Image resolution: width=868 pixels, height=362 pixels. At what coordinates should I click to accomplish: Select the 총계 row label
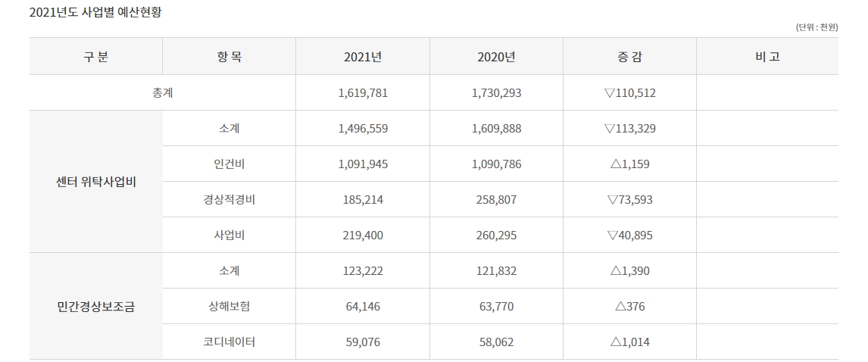point(163,93)
